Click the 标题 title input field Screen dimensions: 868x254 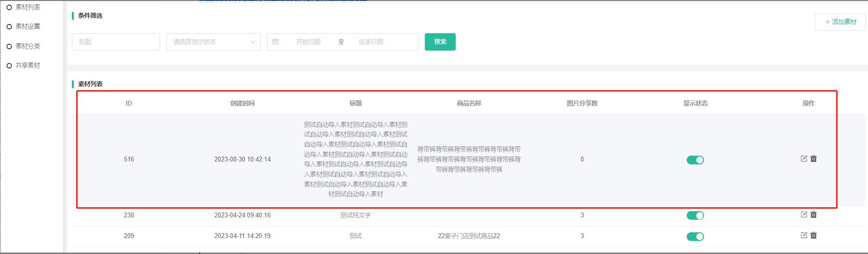click(116, 42)
